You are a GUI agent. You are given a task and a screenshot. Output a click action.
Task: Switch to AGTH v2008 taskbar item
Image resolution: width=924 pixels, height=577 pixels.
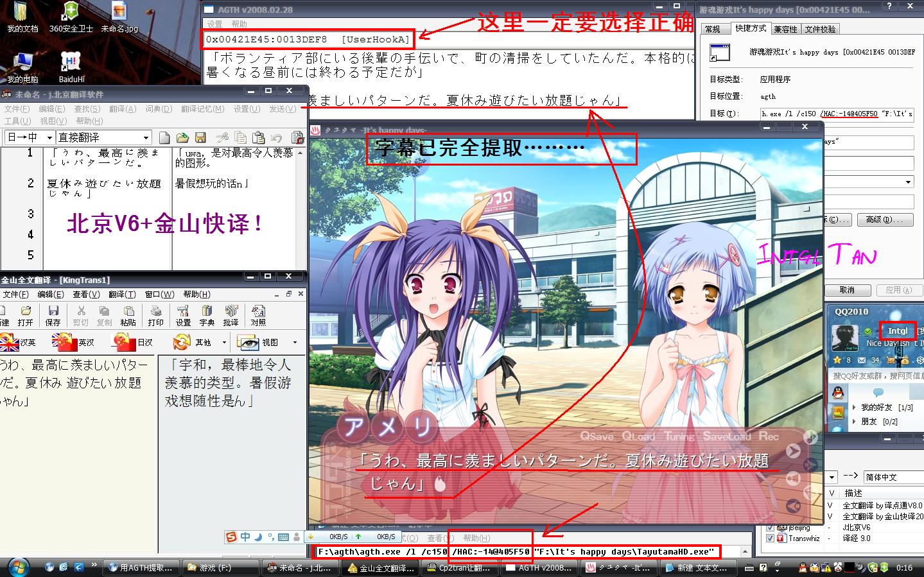(x=538, y=567)
